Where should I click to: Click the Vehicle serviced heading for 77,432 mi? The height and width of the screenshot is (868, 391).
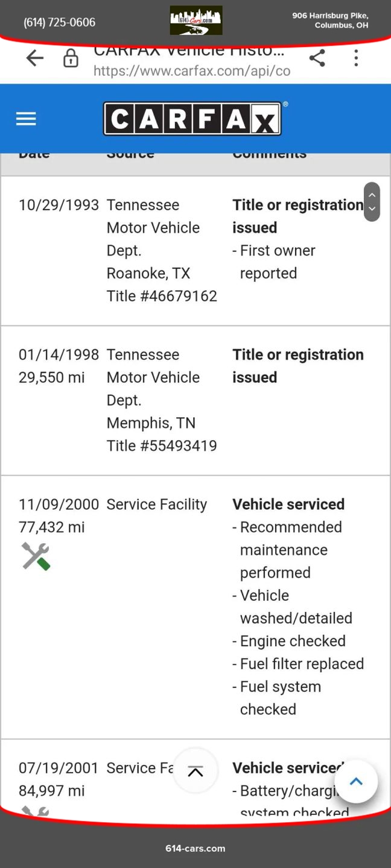[288, 504]
